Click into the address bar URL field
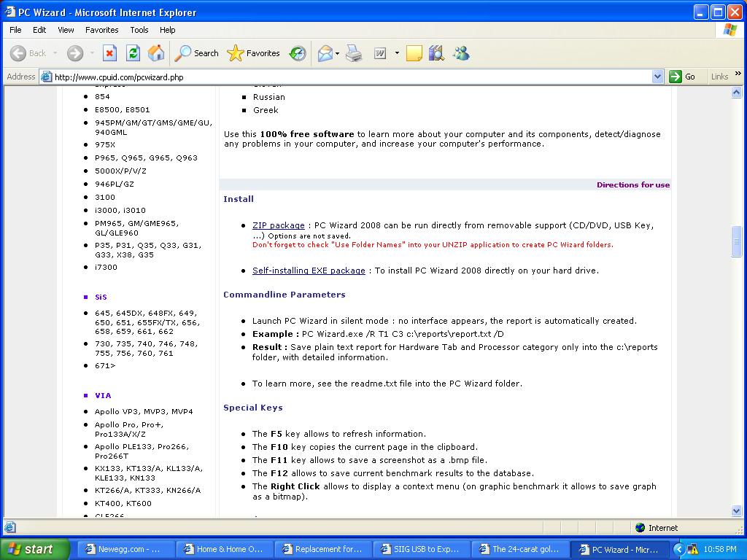 (352, 77)
